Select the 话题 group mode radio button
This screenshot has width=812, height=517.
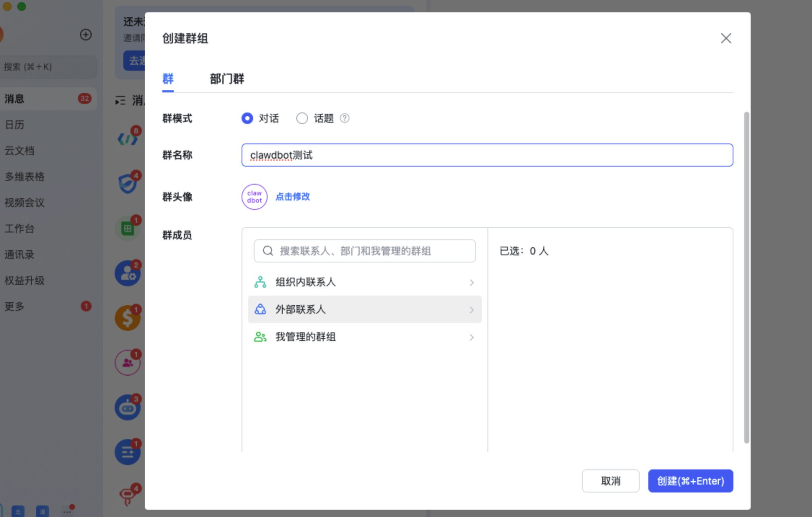tap(302, 118)
